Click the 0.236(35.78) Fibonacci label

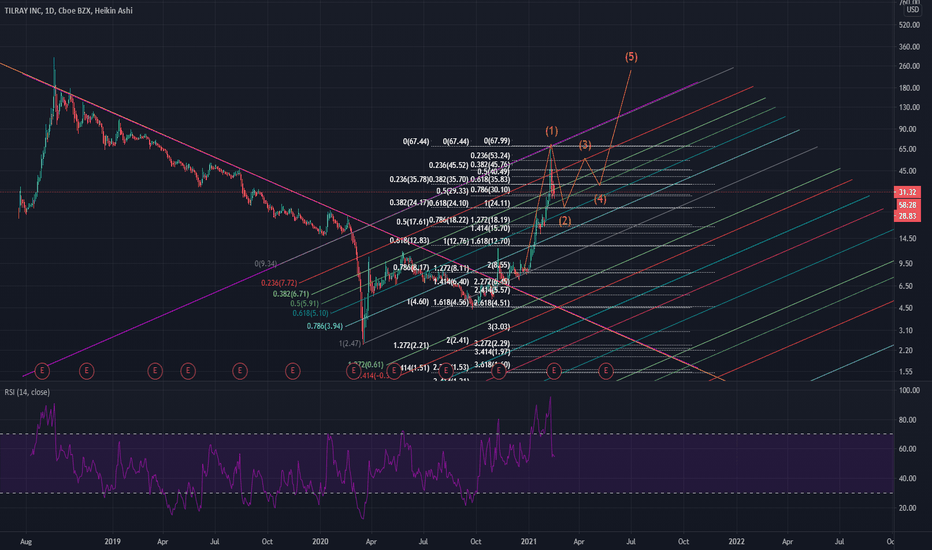pos(409,179)
